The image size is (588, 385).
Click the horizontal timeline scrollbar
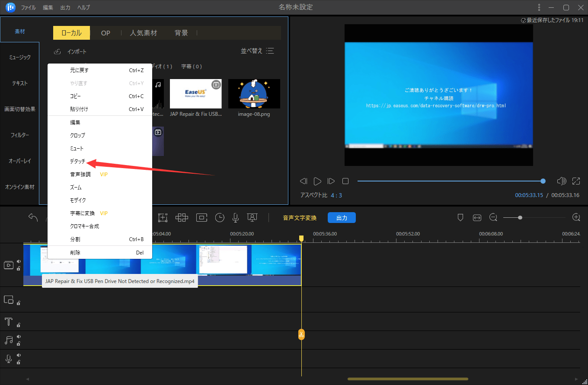[x=408, y=379]
